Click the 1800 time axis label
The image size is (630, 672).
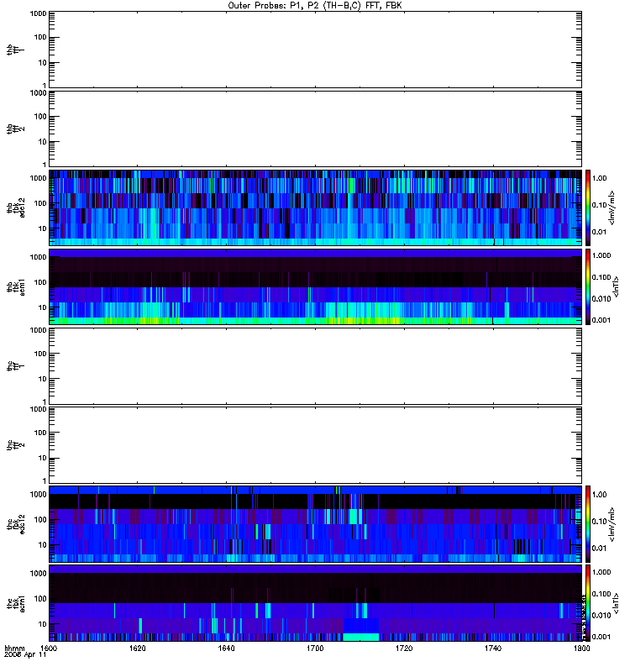coord(582,648)
